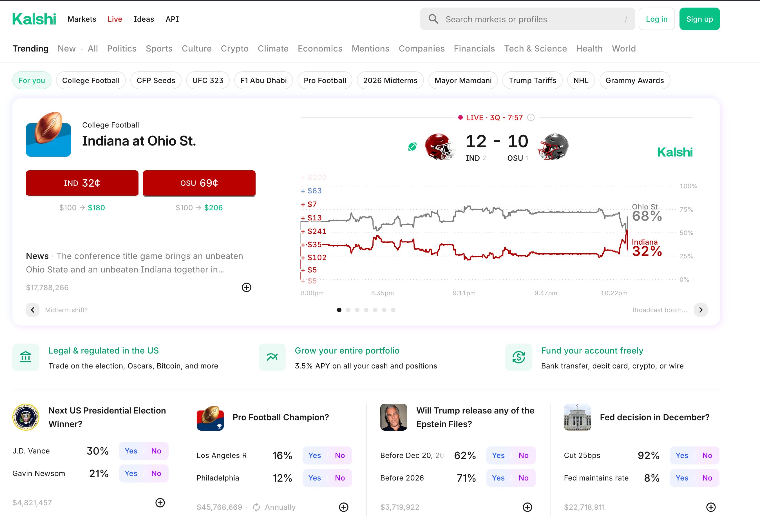760x532 pixels.
Task: Click the bank icon for Legal & regulated
Action: [26, 357]
